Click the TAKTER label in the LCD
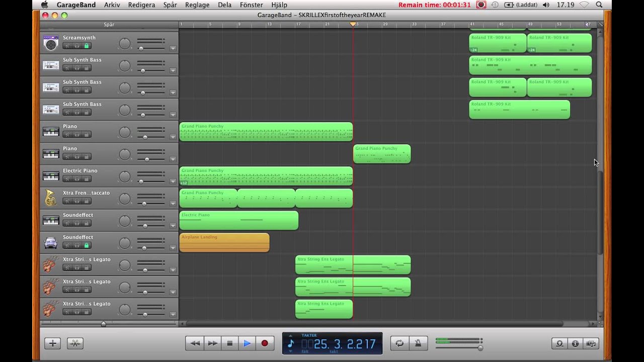The height and width of the screenshot is (362, 644). (309, 335)
